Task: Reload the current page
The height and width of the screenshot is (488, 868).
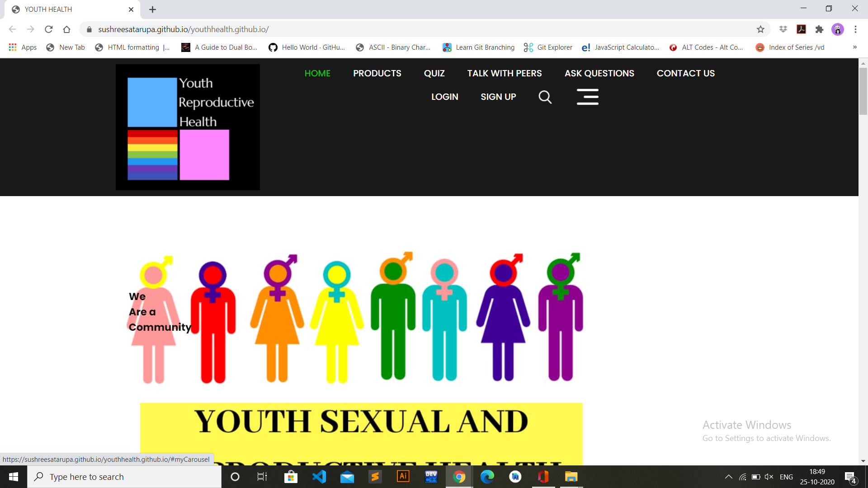Action: (49, 29)
